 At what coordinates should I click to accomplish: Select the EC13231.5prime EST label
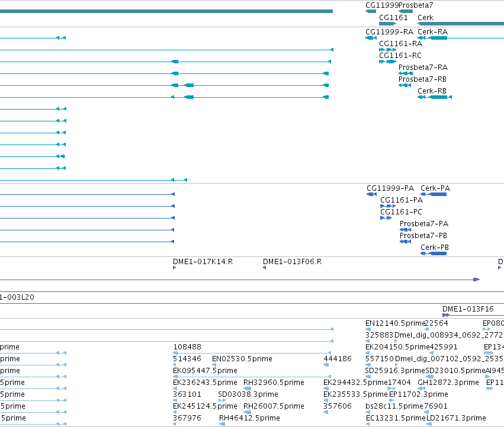[396, 418]
